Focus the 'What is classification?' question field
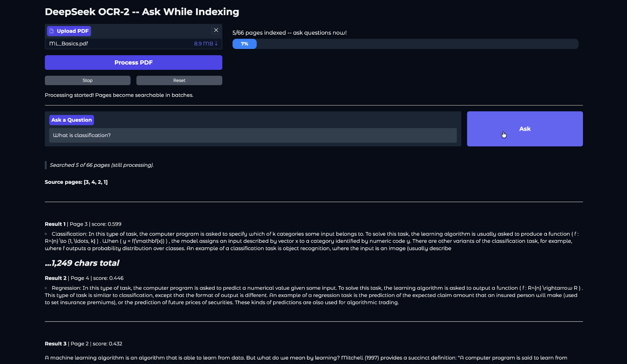Image resolution: width=627 pixels, height=364 pixels. [x=252, y=135]
